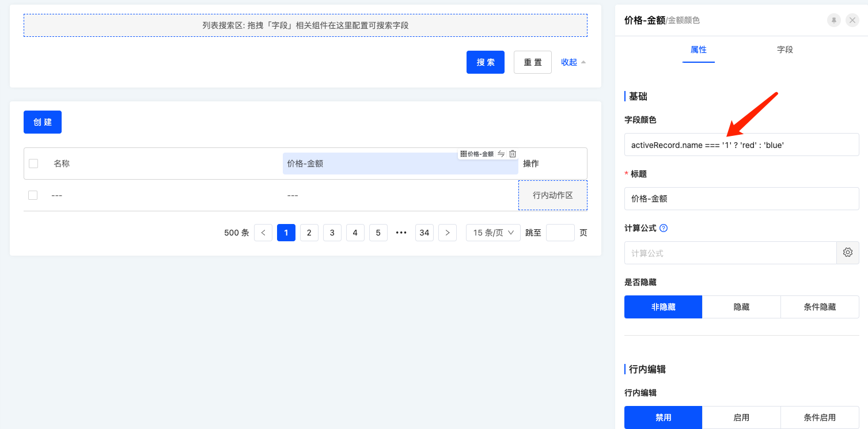Select the 价格-金额 column header
This screenshot has width=868, height=429.
[x=400, y=164]
